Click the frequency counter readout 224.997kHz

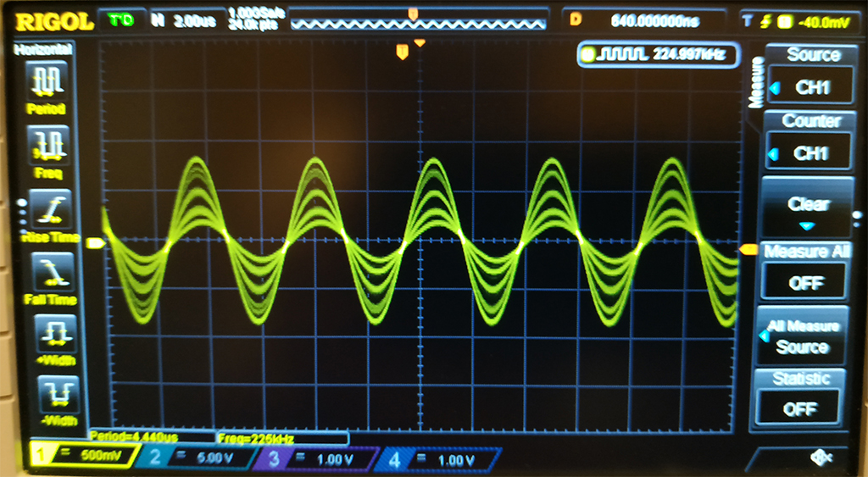click(x=658, y=56)
